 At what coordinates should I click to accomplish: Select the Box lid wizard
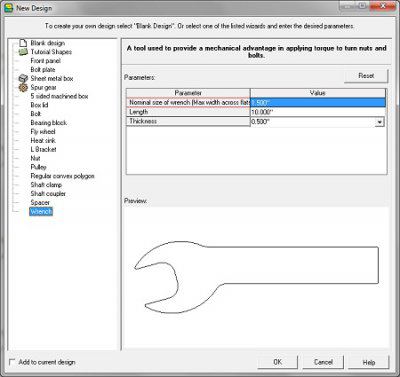click(x=39, y=105)
